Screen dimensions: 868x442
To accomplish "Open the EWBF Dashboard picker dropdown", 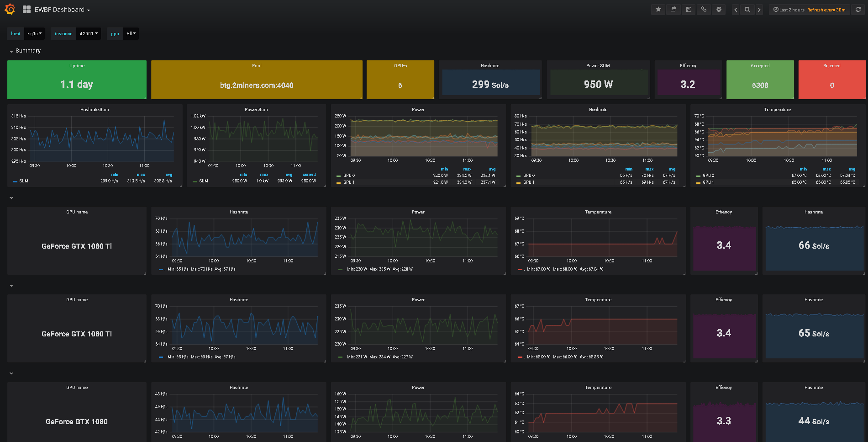I will [62, 10].
